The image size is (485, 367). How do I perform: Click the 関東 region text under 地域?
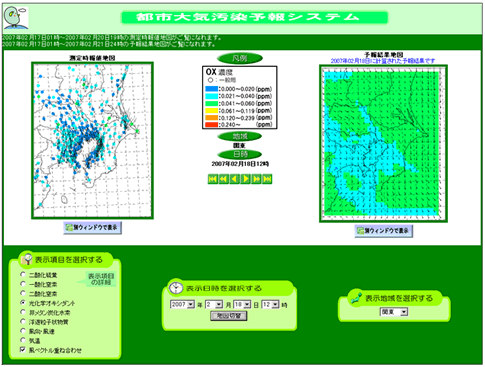[239, 146]
